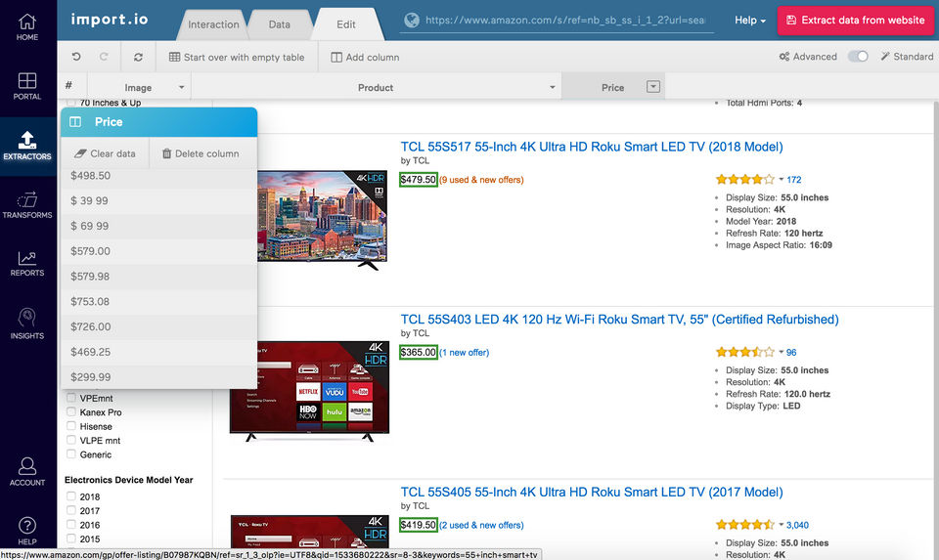Open the Image column dropdown arrow
The height and width of the screenshot is (560, 939).
tap(182, 87)
